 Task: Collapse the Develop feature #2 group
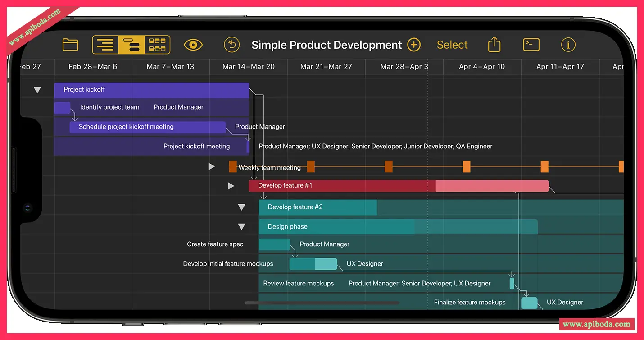pyautogui.click(x=242, y=207)
